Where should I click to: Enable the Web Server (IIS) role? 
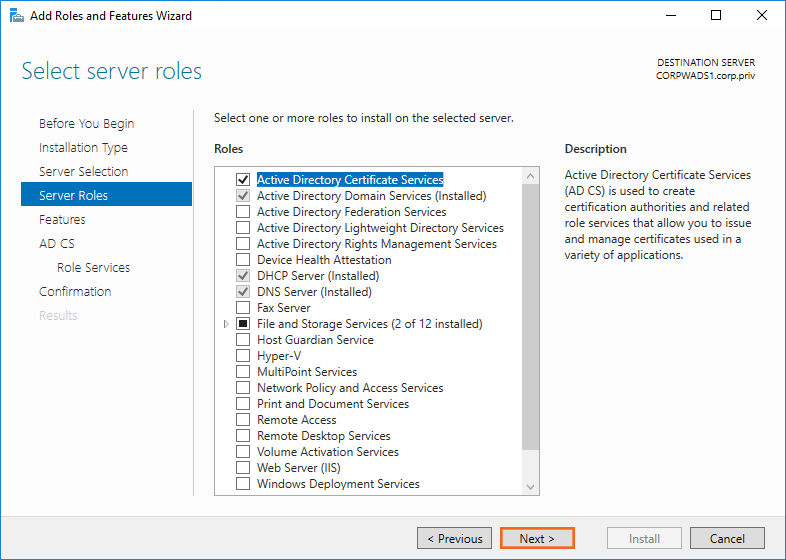tap(243, 468)
